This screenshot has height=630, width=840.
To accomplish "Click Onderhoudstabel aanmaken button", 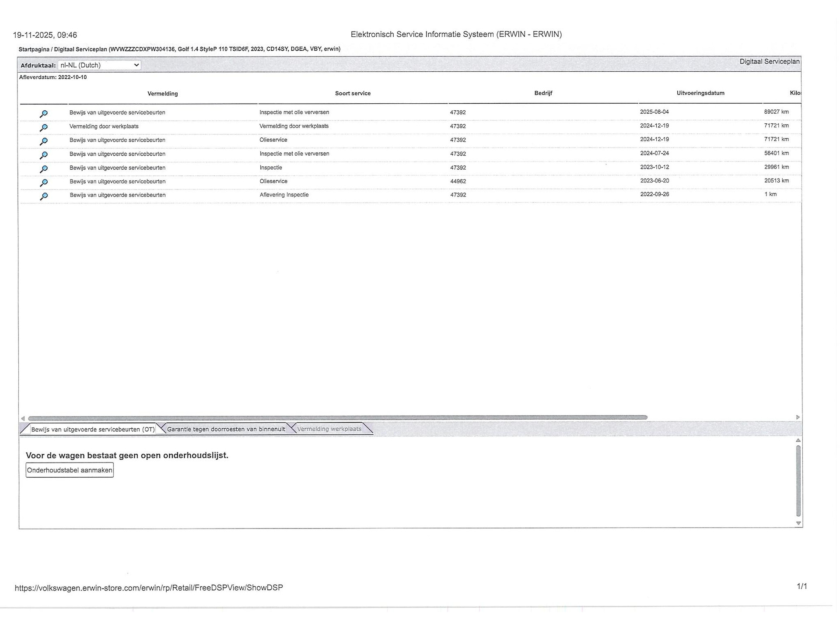I will point(70,470).
